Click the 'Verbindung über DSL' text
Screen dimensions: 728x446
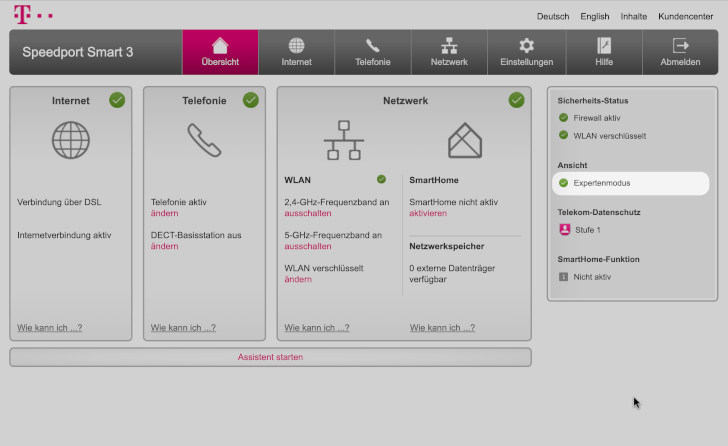point(59,202)
